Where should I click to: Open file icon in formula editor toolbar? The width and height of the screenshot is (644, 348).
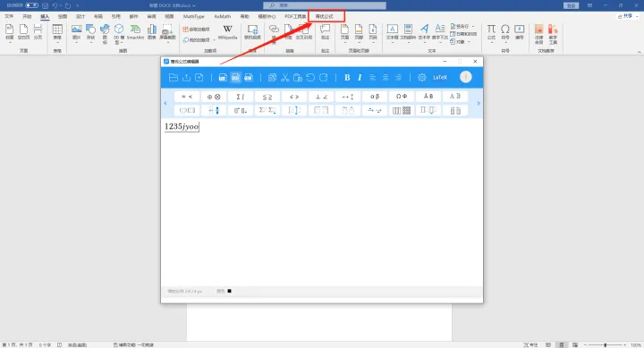[174, 77]
